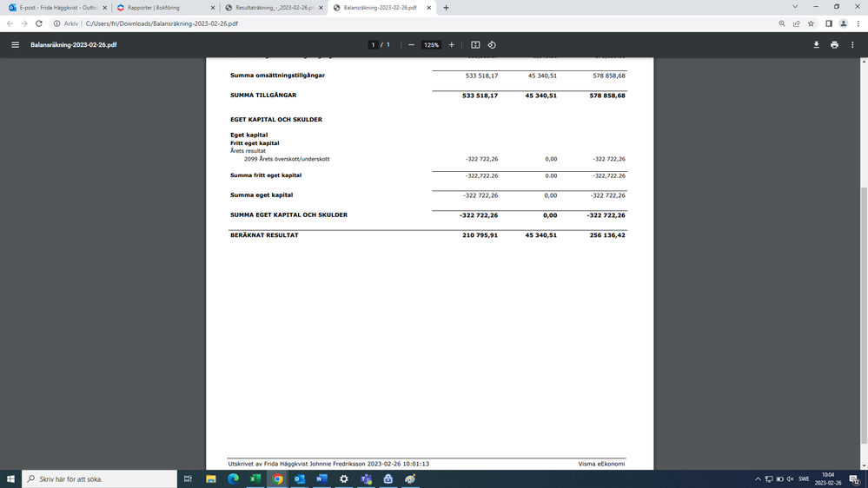The height and width of the screenshot is (488, 868).
Task: Switch to the Resultaträkning PDF tab
Action: 269,8
